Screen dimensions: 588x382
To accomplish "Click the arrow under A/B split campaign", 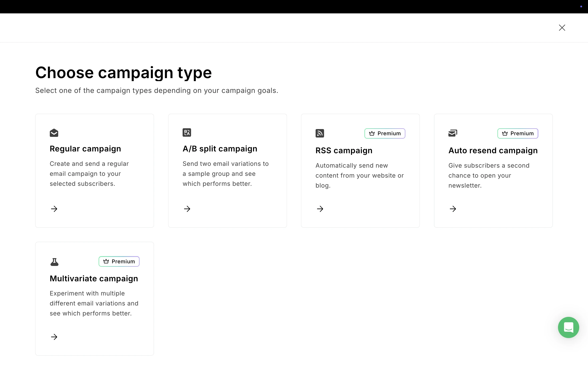I will [x=187, y=209].
